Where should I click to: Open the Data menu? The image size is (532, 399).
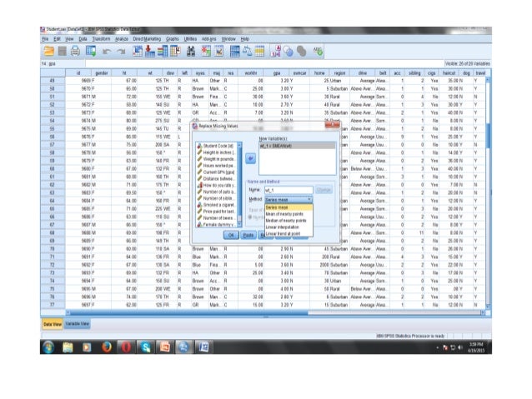(x=83, y=39)
